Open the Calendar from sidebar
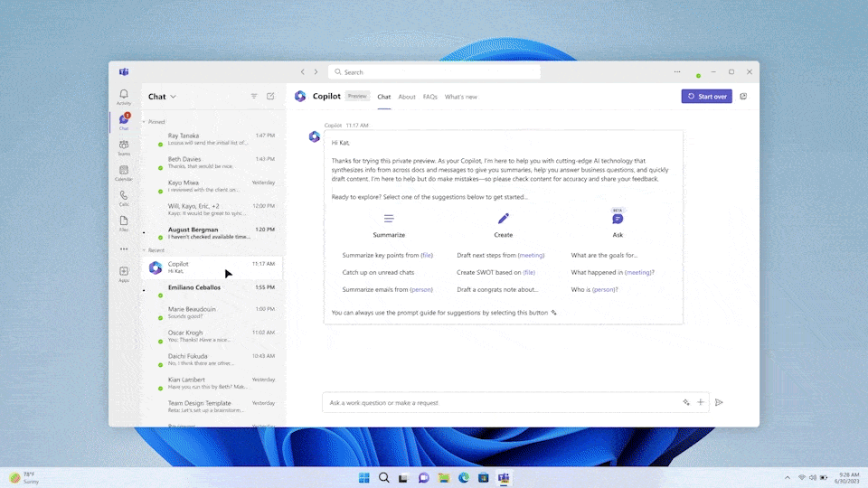The image size is (868, 488). [124, 172]
